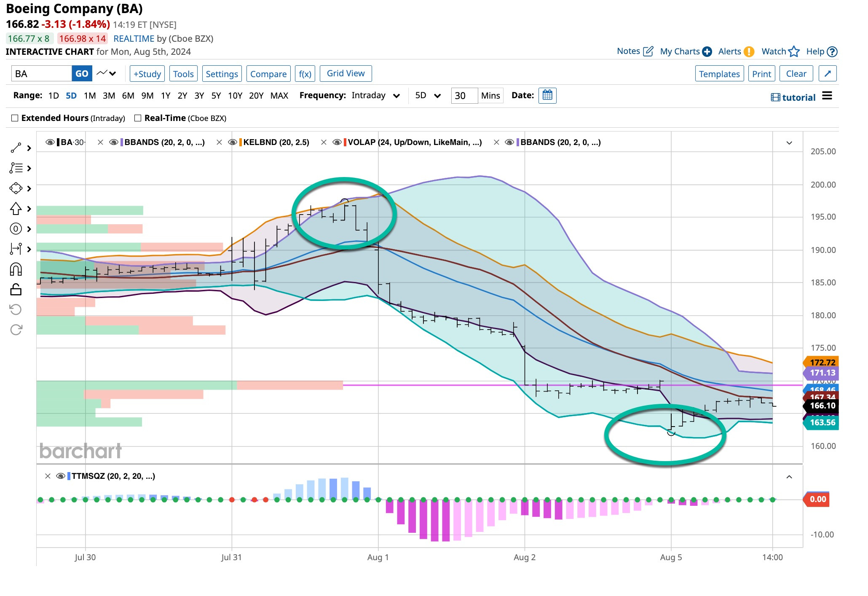Screen dimensions: 868x596
Task: Toggle visibility of KELBND study
Action: pos(233,142)
